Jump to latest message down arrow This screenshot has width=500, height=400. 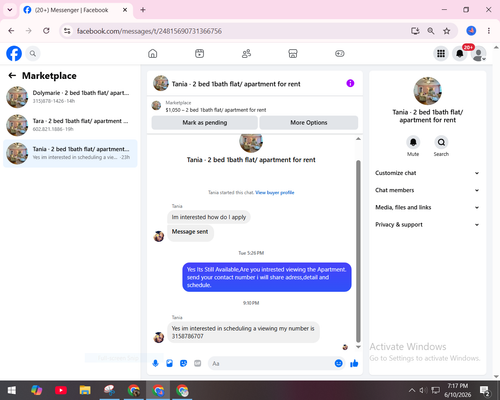[x=358, y=347]
